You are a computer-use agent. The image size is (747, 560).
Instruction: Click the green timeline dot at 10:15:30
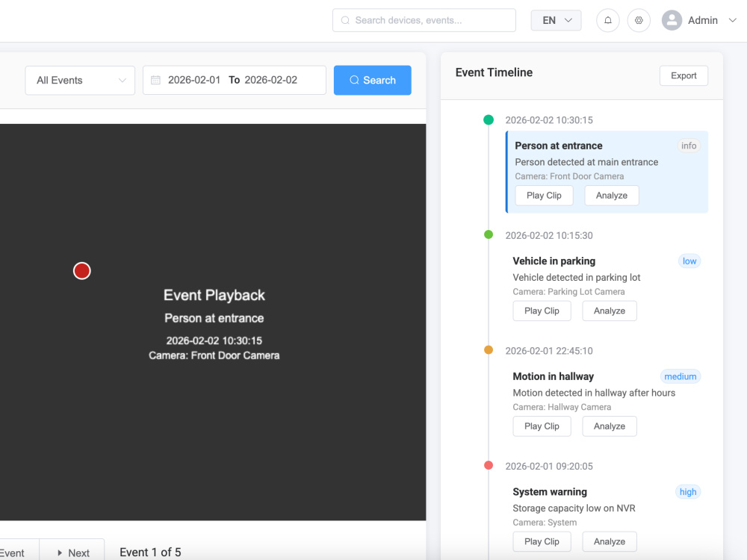pos(489,234)
